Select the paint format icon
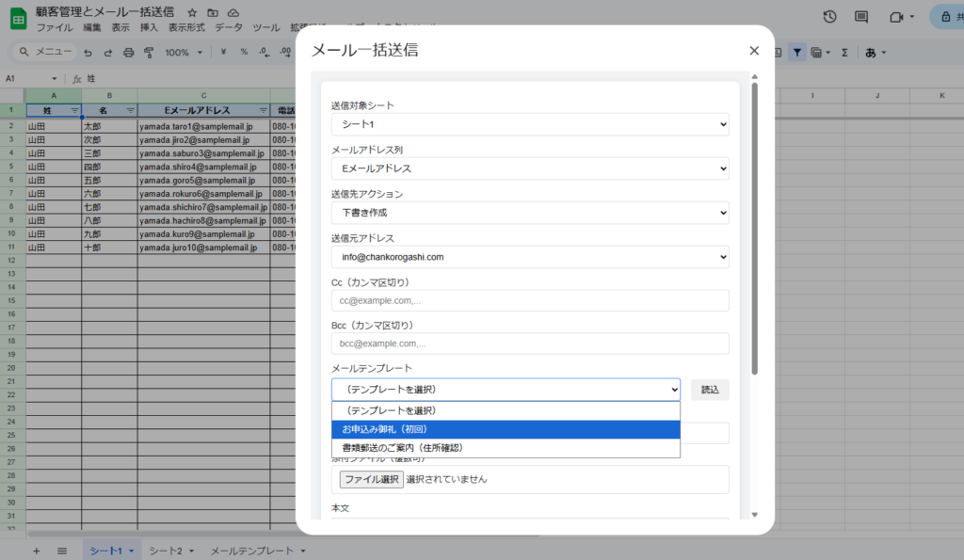 point(150,53)
